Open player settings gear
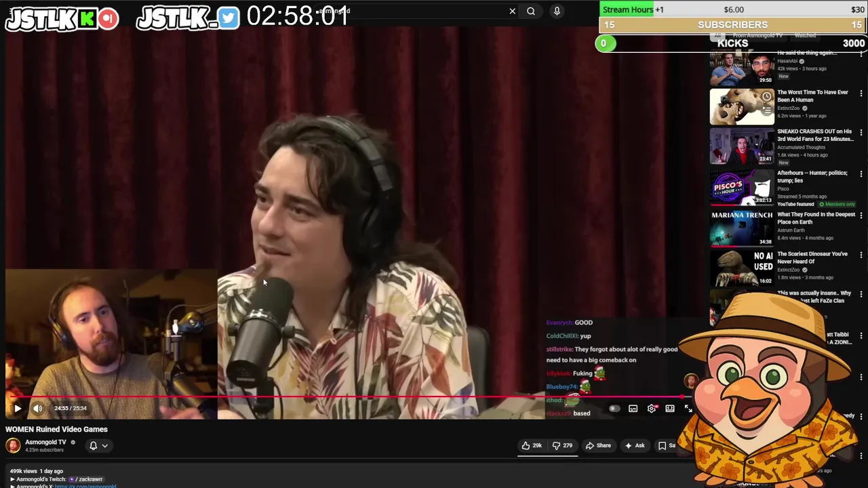 pos(652,409)
